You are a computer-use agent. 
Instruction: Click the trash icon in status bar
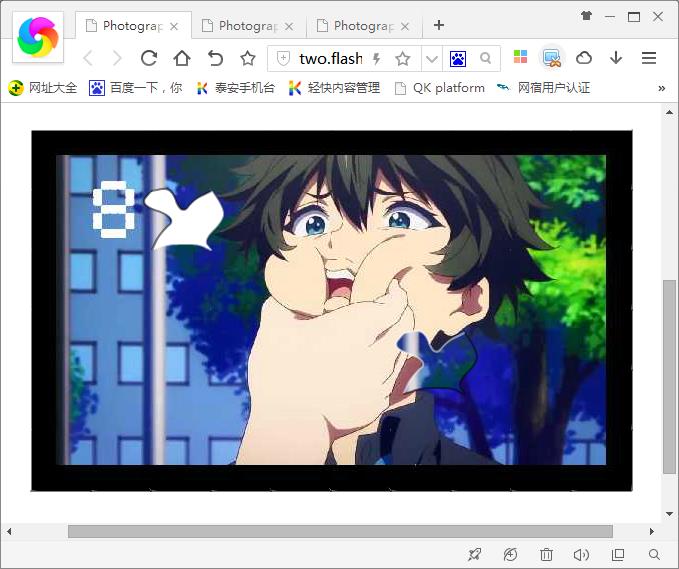[546, 554]
